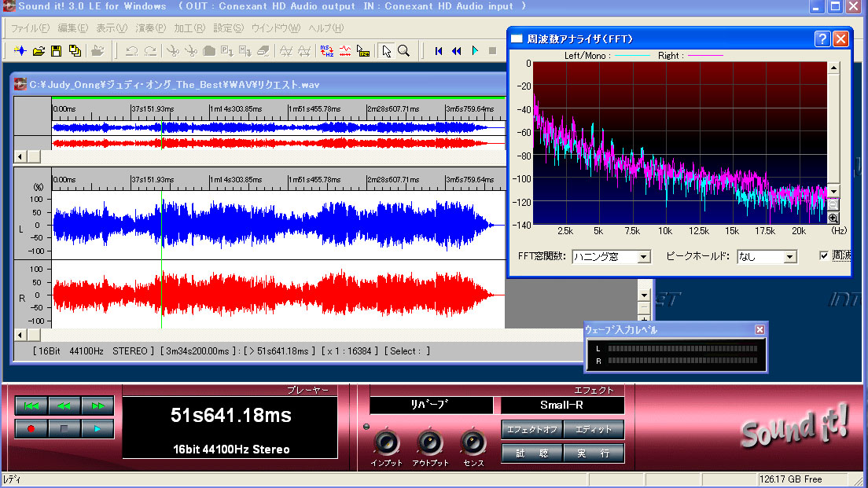The width and height of the screenshot is (868, 488).
Task: Zoom out on the FFT analyzer graph
Action: click(833, 205)
